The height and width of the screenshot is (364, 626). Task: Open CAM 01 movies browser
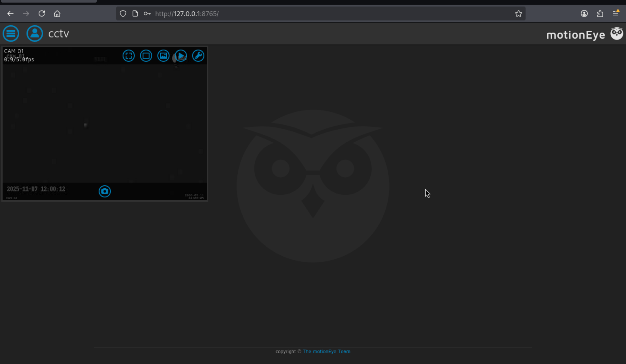pos(181,56)
